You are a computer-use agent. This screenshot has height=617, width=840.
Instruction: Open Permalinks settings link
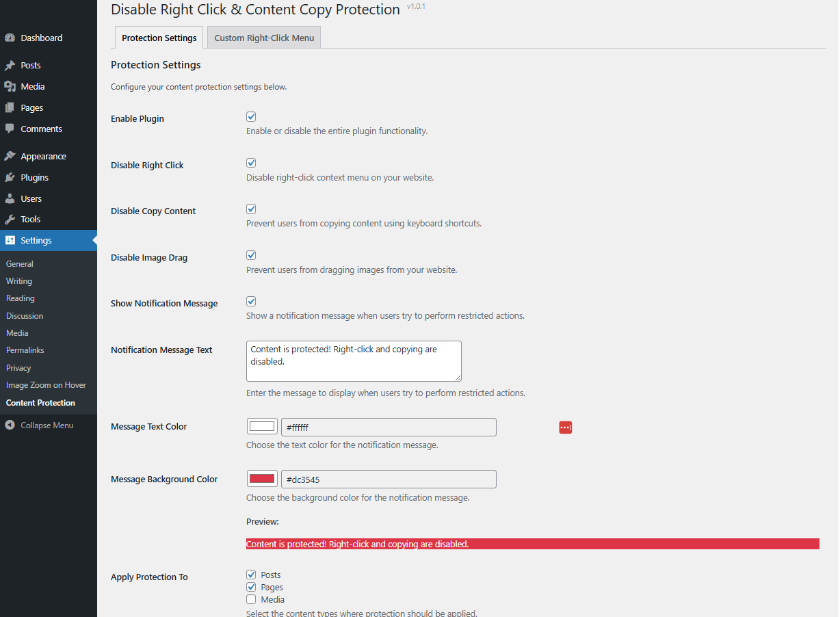click(x=25, y=350)
